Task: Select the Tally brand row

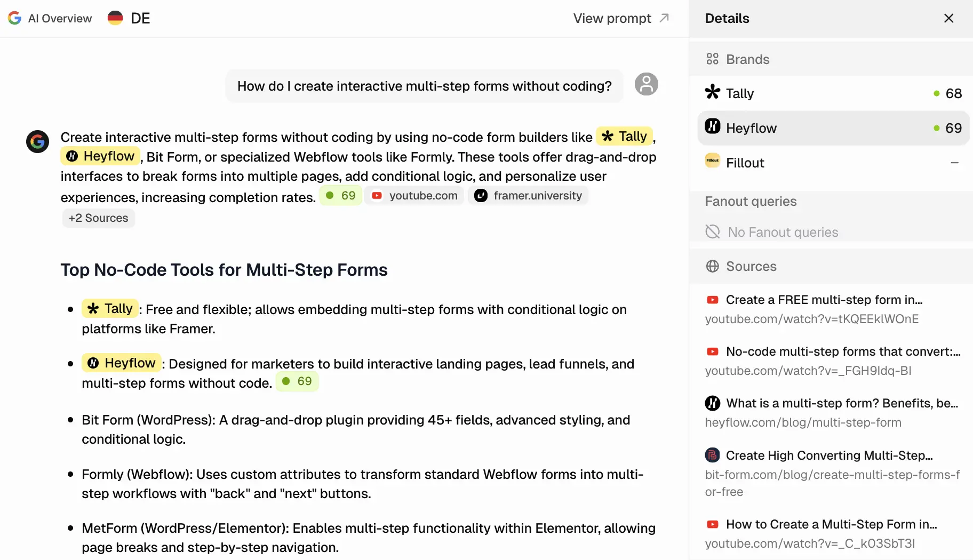Action: point(833,93)
